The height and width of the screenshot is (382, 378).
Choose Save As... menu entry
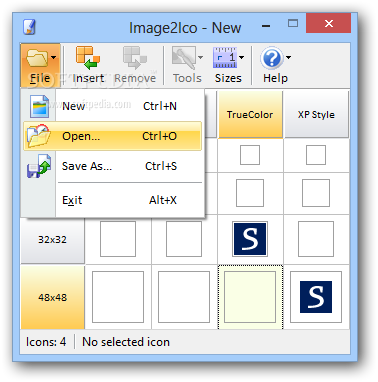pos(113,166)
